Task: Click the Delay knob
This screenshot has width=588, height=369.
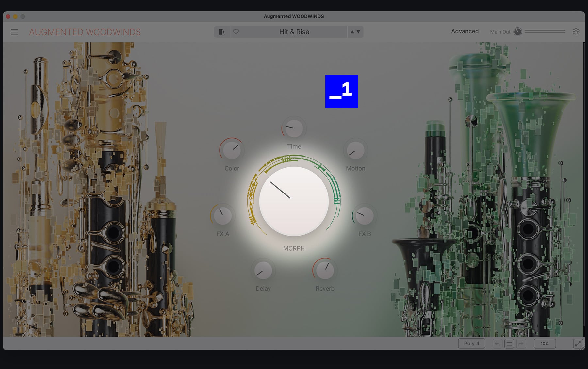Action: (x=263, y=270)
